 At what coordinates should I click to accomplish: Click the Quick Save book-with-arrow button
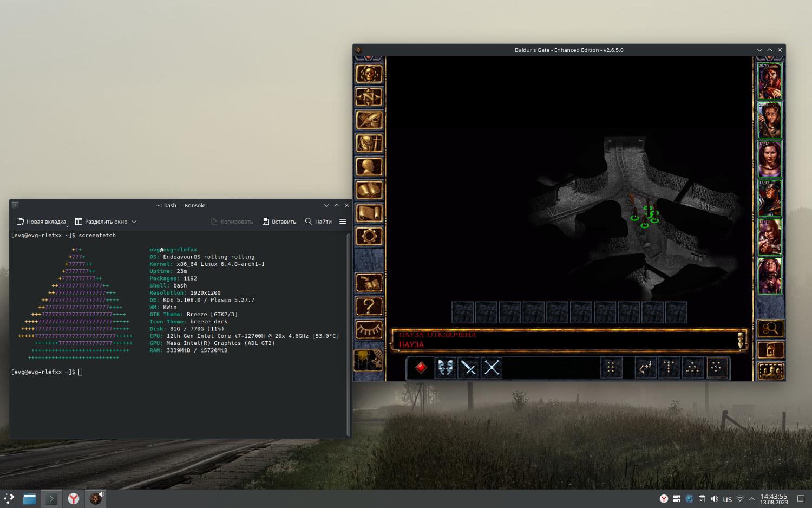pyautogui.click(x=369, y=283)
